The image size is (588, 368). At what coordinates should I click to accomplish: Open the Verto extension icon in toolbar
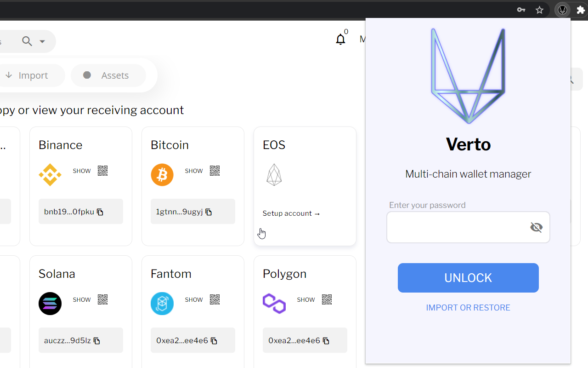[x=563, y=10]
